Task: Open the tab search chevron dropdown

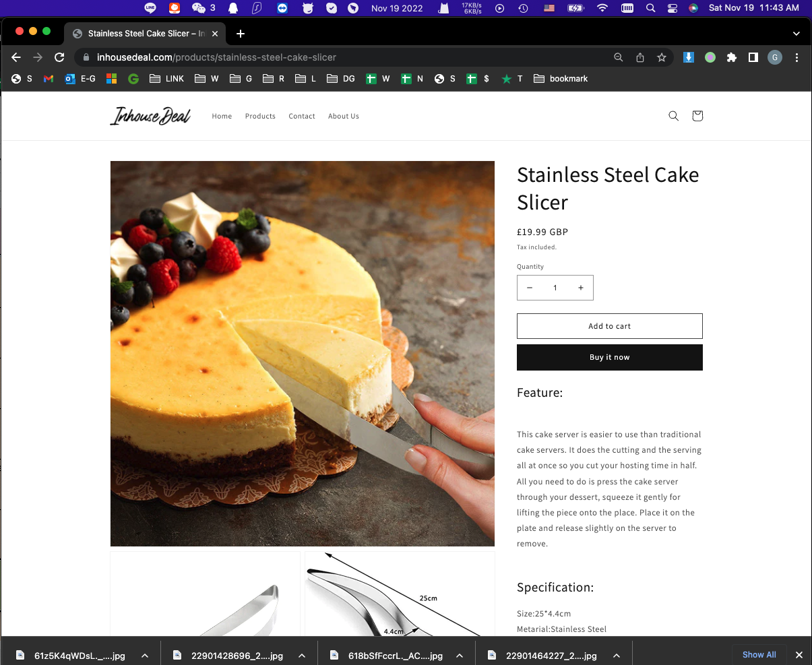Action: click(x=797, y=33)
